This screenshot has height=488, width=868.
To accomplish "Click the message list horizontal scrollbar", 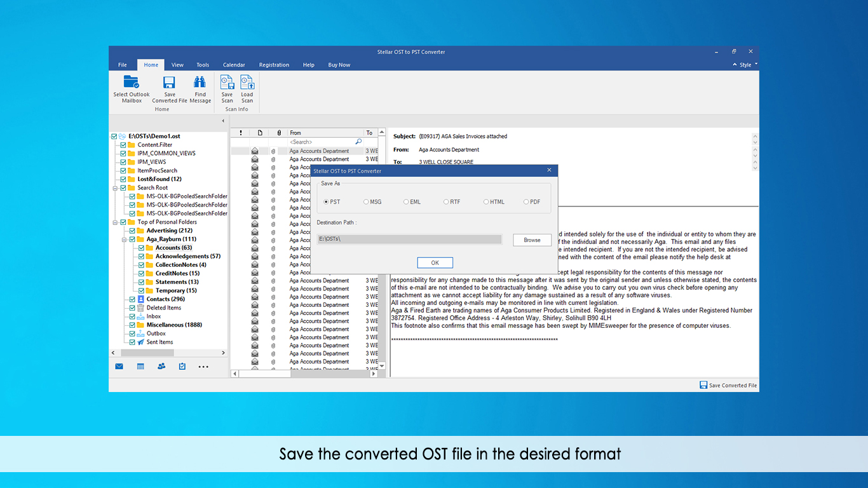I will tap(304, 374).
